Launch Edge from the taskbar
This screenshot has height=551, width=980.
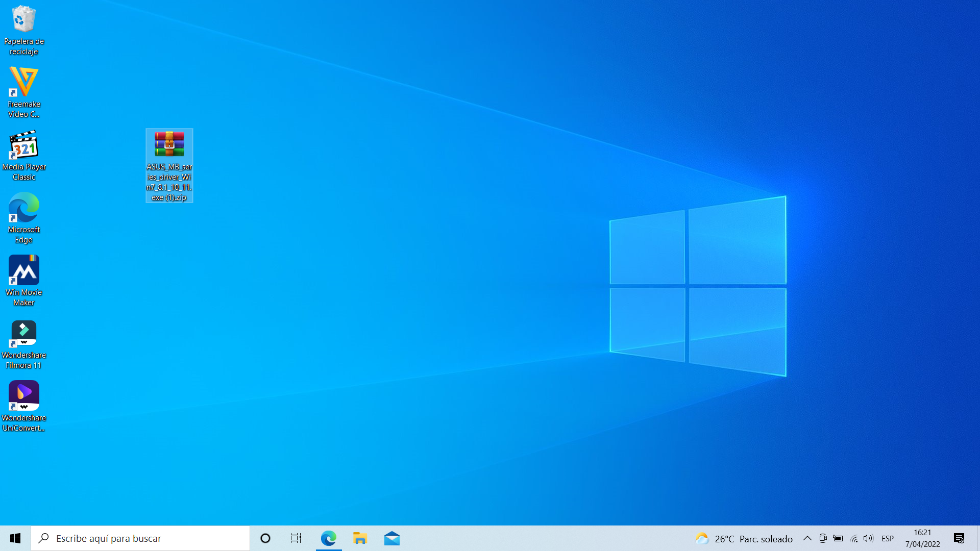click(x=329, y=538)
